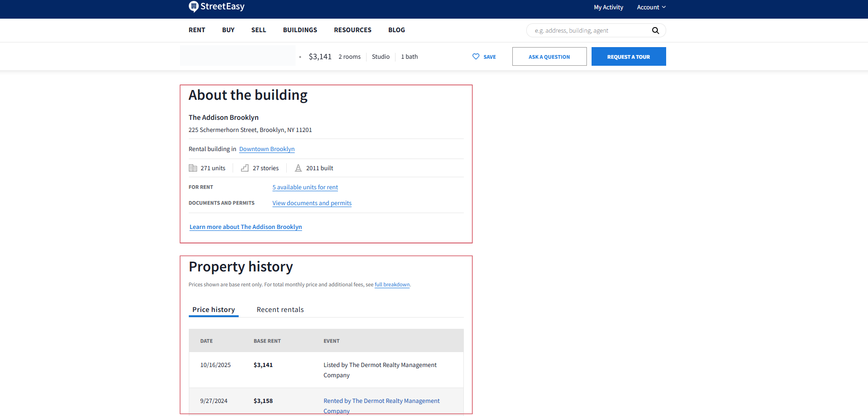Click the building units icon

pyautogui.click(x=193, y=168)
